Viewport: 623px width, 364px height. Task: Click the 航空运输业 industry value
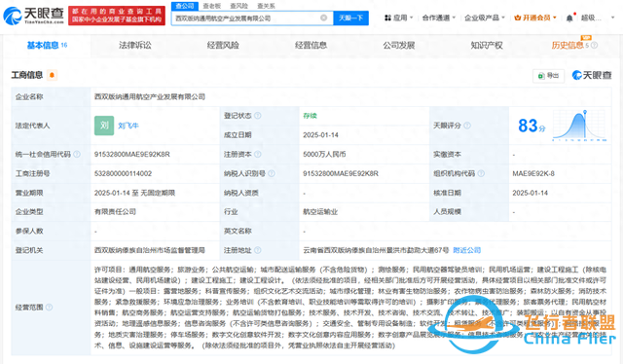(x=320, y=212)
